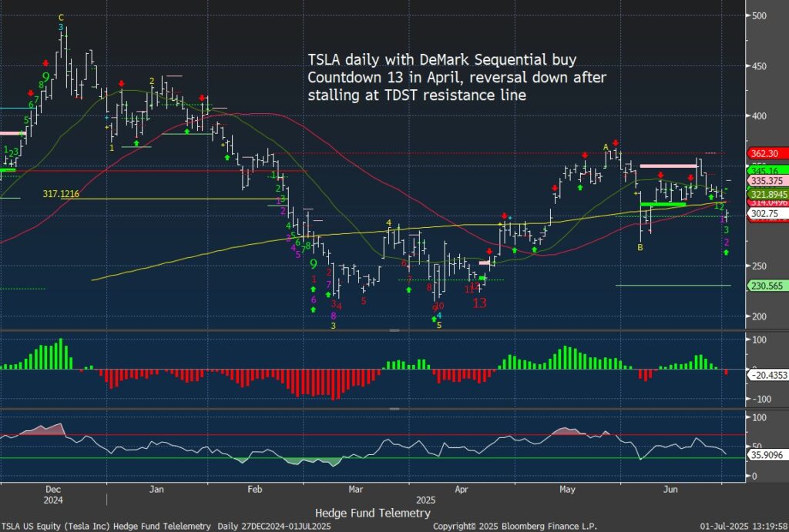Select the Jun month label on time axis

pos(670,489)
